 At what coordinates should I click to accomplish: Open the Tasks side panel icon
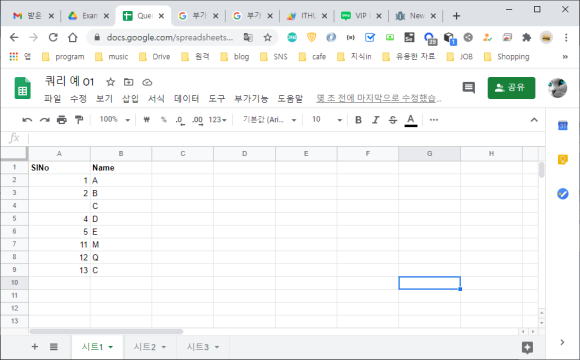563,194
